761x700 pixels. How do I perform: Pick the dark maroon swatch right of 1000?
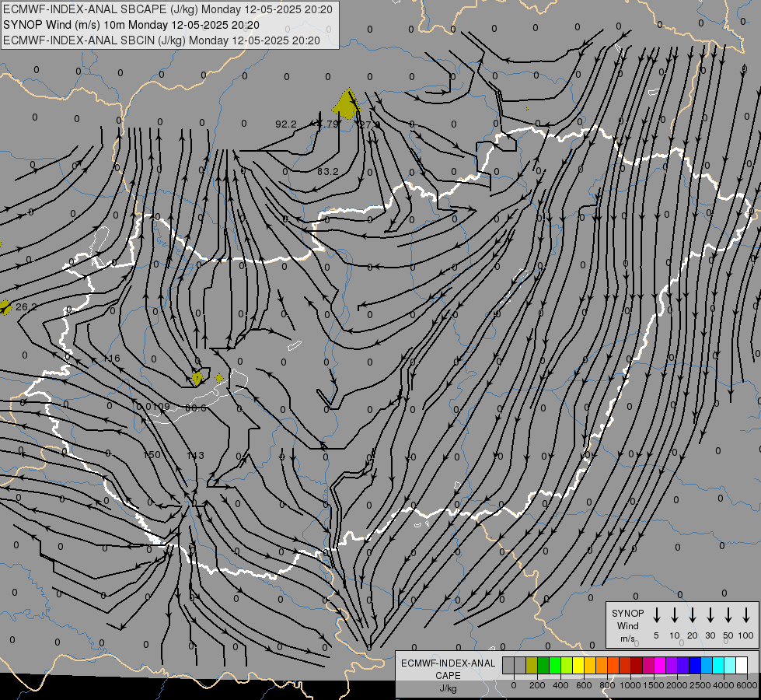click(637, 665)
